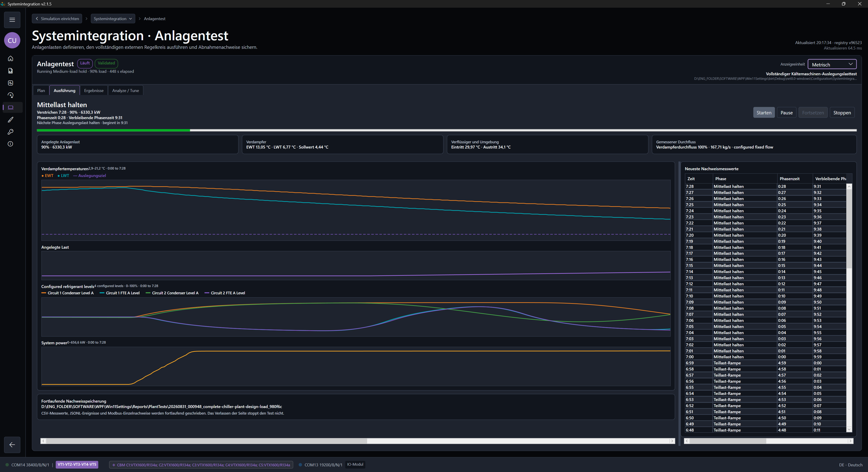Image resolution: width=868 pixels, height=472 pixels.
Task: Open the pulse monitor sidebar icon
Action: [10, 83]
